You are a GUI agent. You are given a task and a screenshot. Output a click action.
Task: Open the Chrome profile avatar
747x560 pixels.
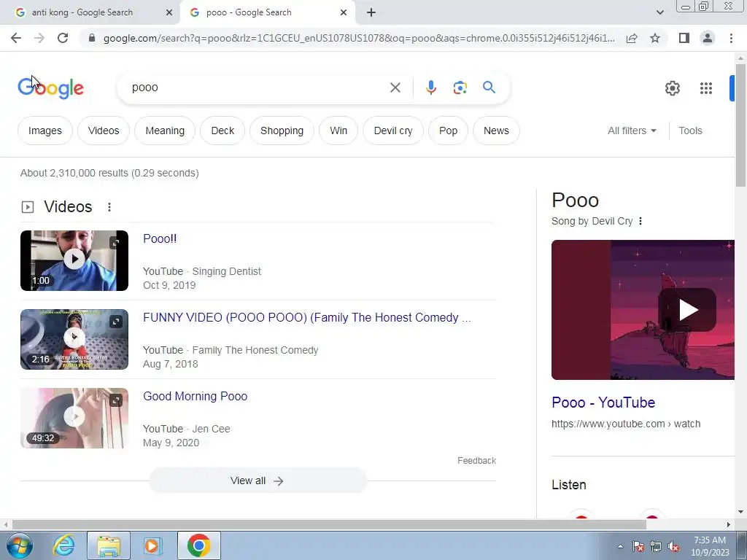pos(708,38)
